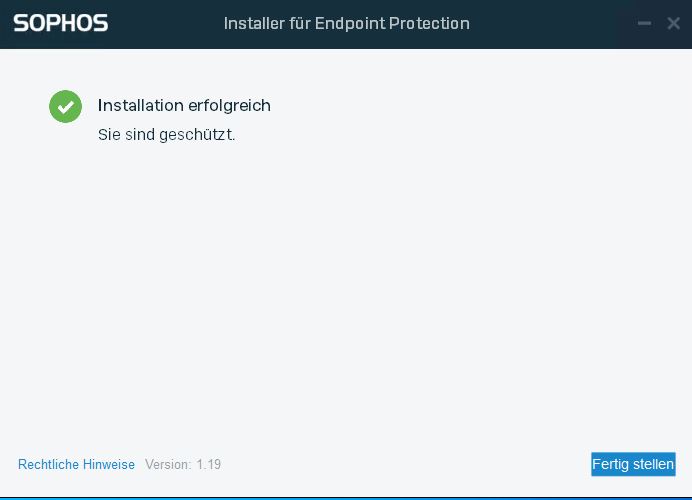Click the white tick in the green circle
This screenshot has height=500, width=692.
pyautogui.click(x=65, y=106)
